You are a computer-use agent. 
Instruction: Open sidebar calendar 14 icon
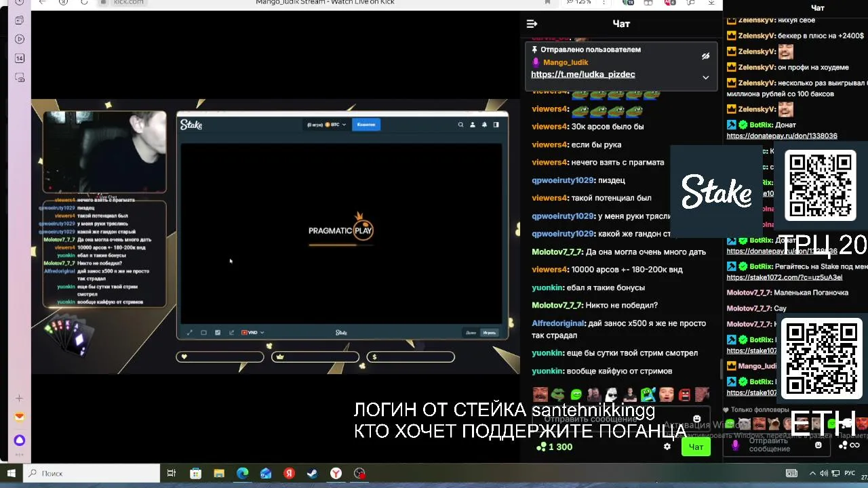19,58
